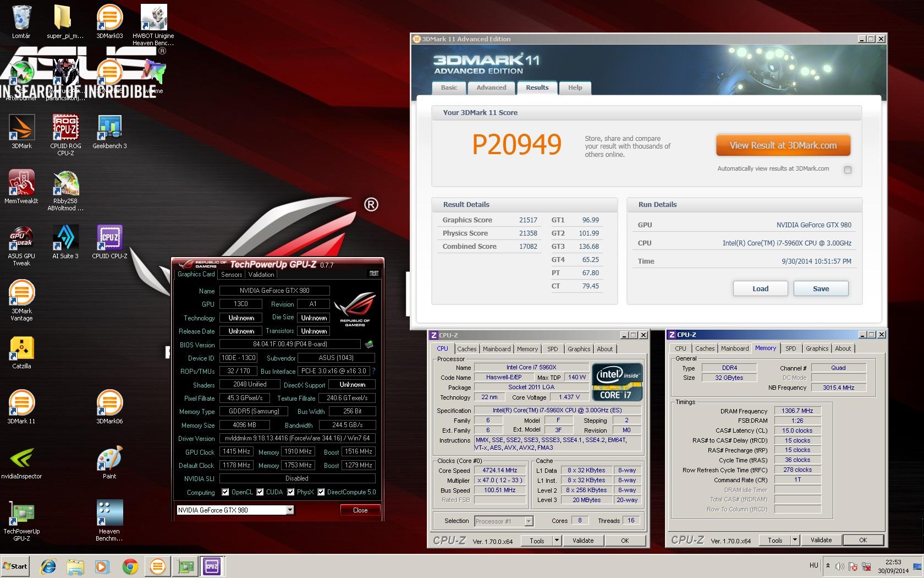
Task: Open Chrome from the taskbar
Action: tap(130, 566)
